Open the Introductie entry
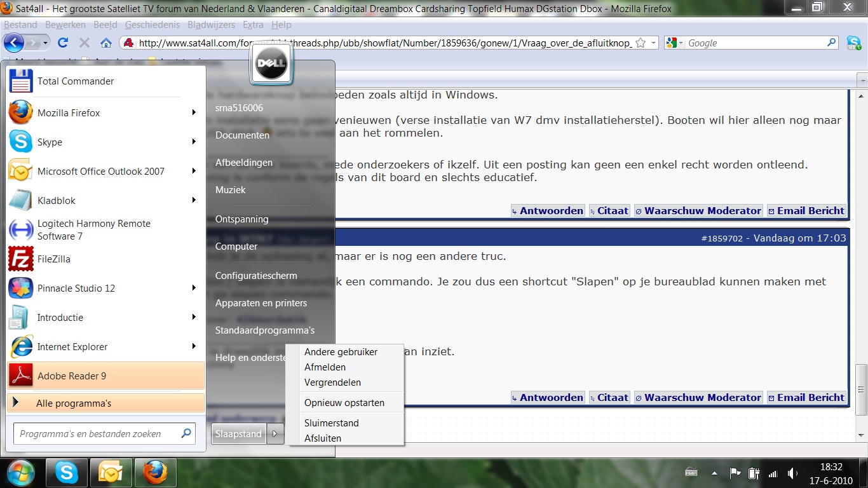 pyautogui.click(x=106, y=318)
